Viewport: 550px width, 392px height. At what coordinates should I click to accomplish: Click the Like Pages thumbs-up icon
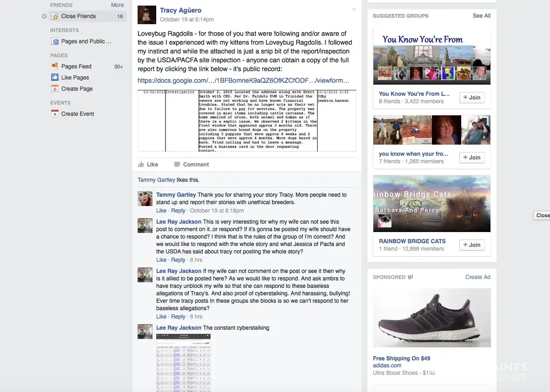(55, 77)
